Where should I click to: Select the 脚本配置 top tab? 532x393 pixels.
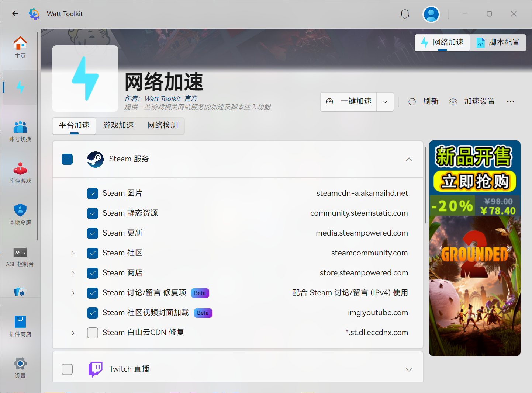tap(498, 43)
